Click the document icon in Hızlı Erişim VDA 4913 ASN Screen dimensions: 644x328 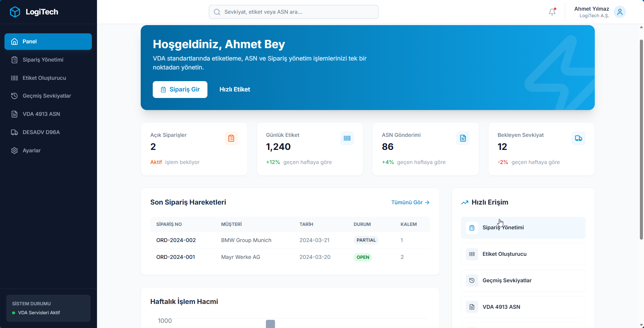coord(472,307)
